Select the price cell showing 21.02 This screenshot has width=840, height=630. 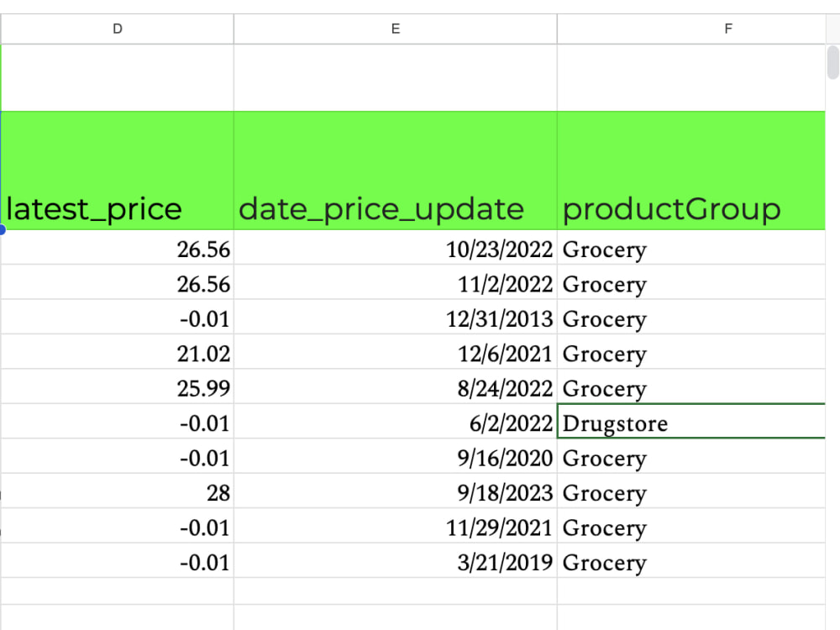[x=118, y=352]
